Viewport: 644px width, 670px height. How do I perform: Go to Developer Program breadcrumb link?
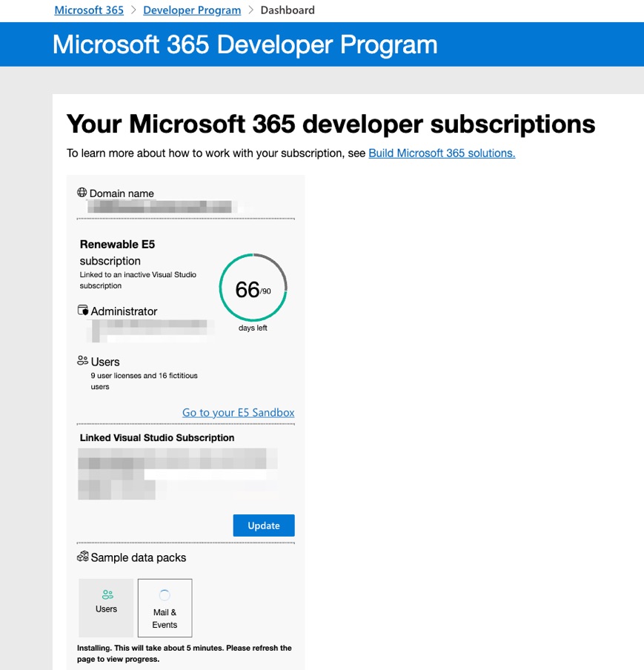coord(192,10)
